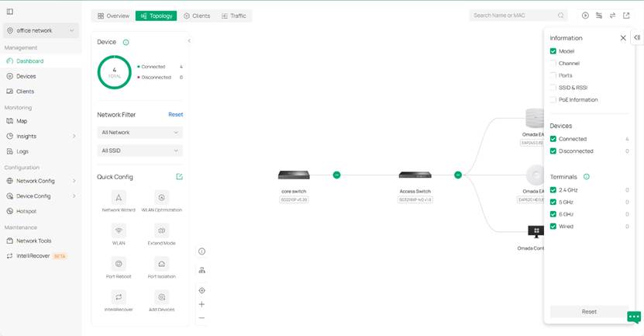
Task: Open the All Network dropdown
Action: [140, 133]
